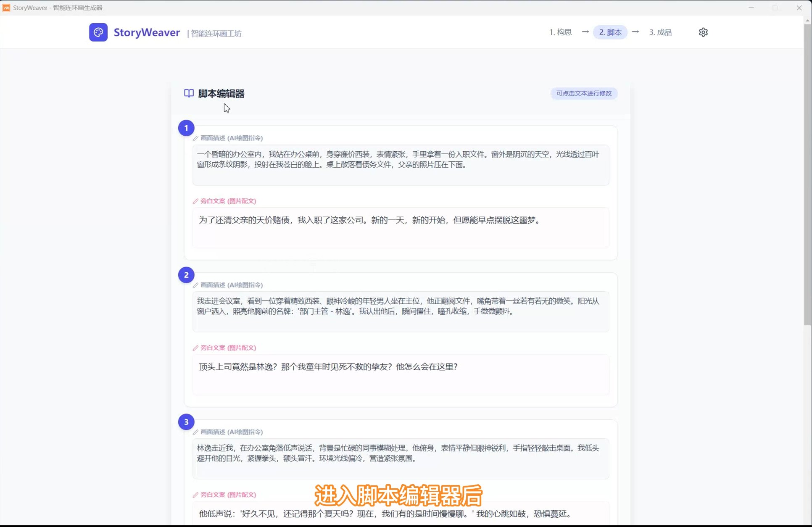The image size is (812, 527).
Task: Click the StoryWeaver brand title
Action: [147, 32]
